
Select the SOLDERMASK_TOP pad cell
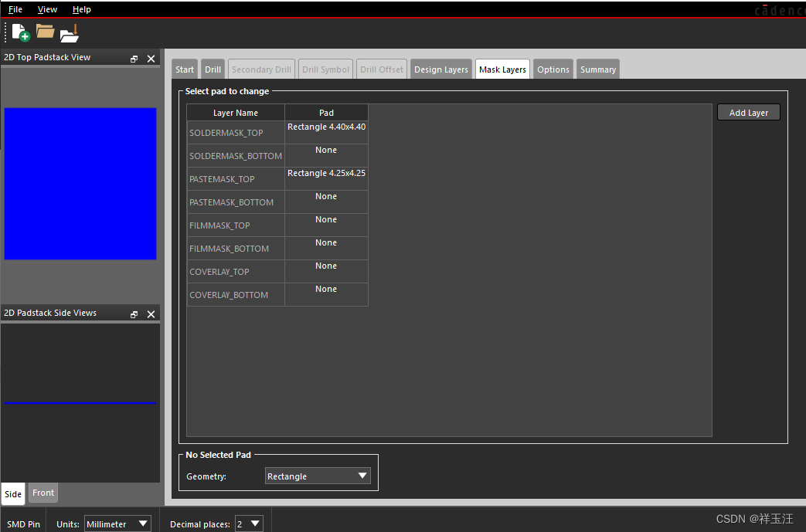(x=326, y=132)
